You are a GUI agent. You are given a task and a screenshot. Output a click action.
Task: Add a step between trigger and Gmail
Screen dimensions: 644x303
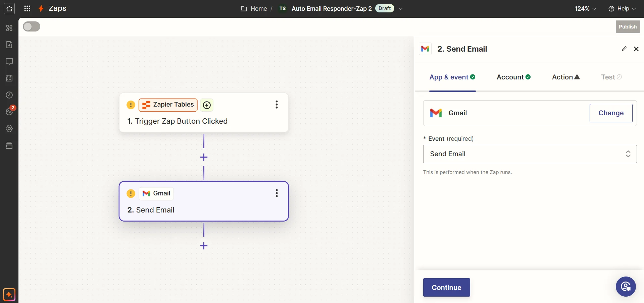coord(204,157)
